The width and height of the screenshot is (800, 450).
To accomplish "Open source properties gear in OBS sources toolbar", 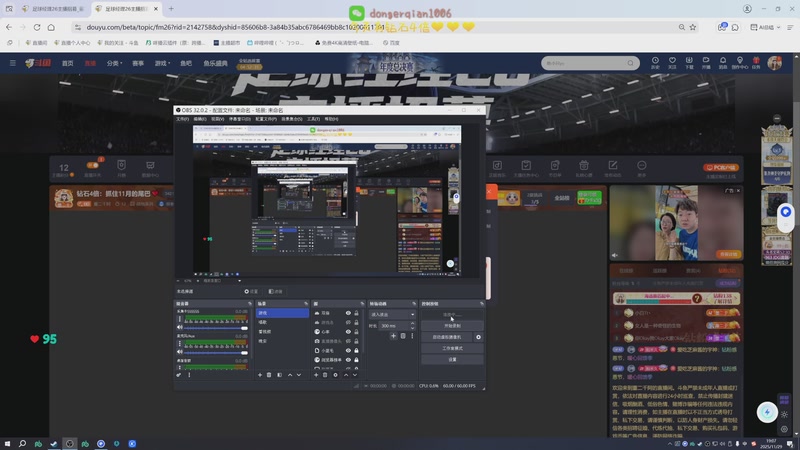I will pyautogui.click(x=335, y=375).
